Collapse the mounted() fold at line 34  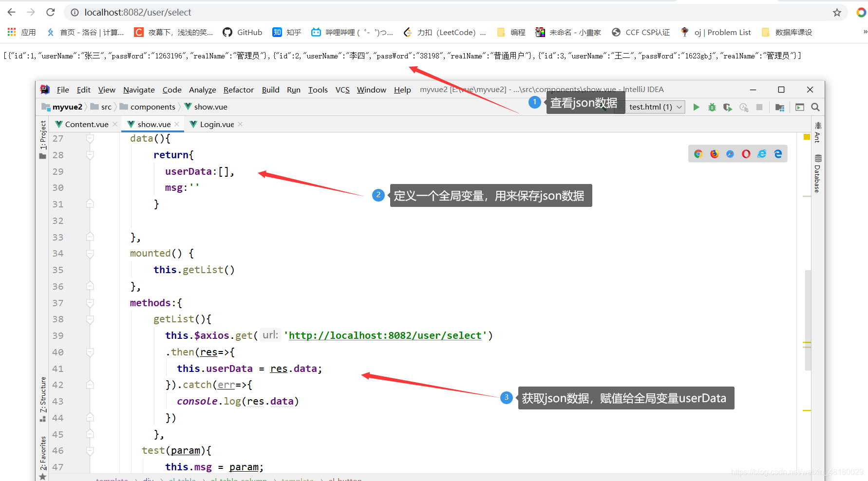point(90,254)
